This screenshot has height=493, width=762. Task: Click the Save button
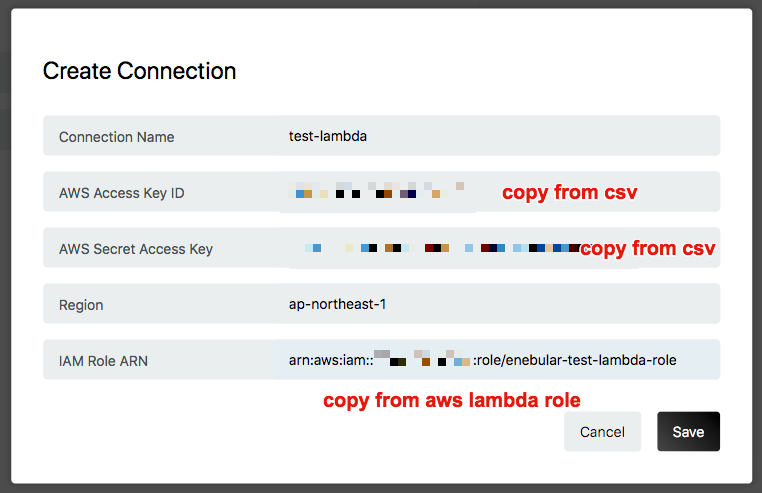688,431
